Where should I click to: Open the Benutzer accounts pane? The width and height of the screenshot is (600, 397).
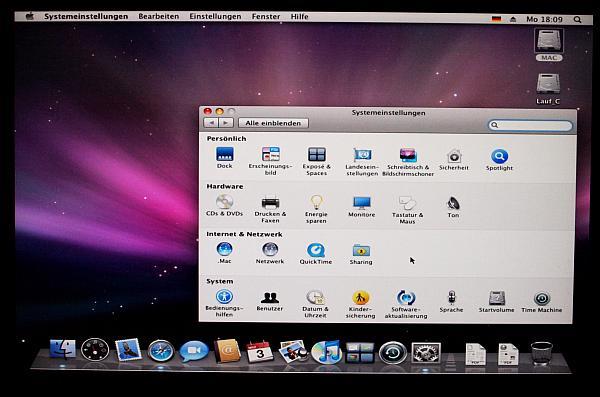tap(270, 301)
